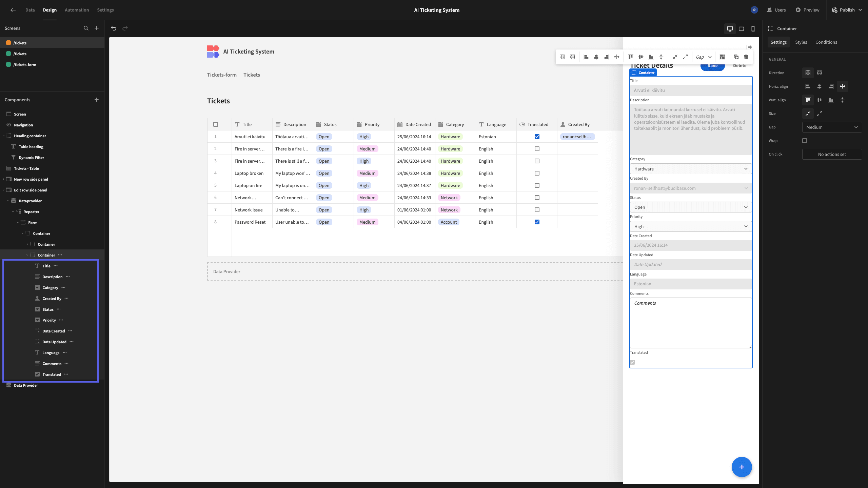Set column direction in floating toolbar
Viewport: 868px width, 488px height.
562,57
